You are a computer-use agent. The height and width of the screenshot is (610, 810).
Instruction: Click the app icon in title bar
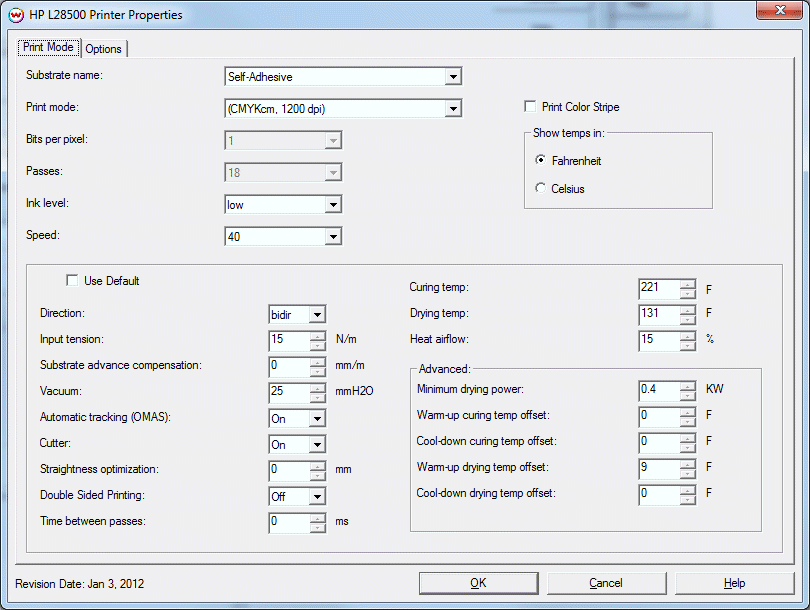point(16,14)
